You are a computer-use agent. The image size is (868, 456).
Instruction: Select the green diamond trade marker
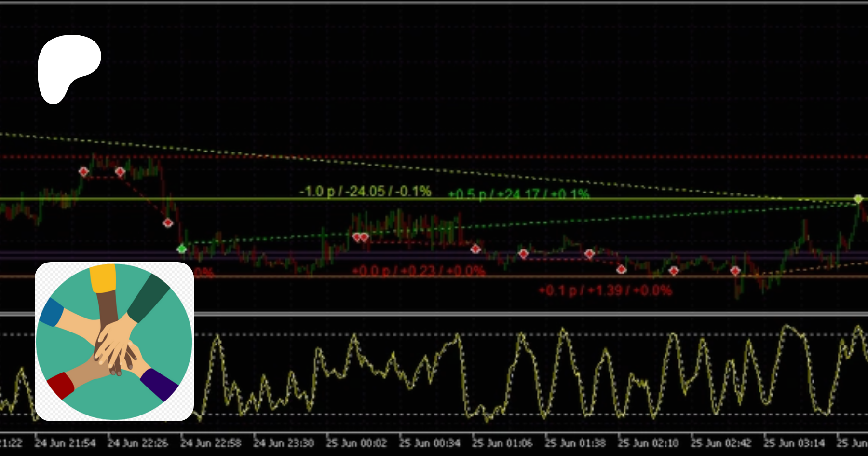(182, 249)
